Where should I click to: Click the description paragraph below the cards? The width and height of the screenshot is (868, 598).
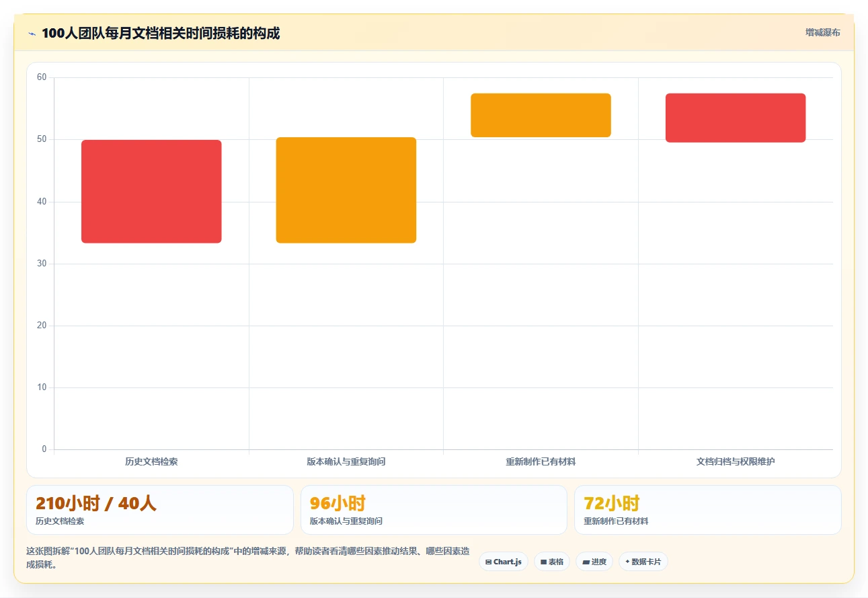pos(248,558)
